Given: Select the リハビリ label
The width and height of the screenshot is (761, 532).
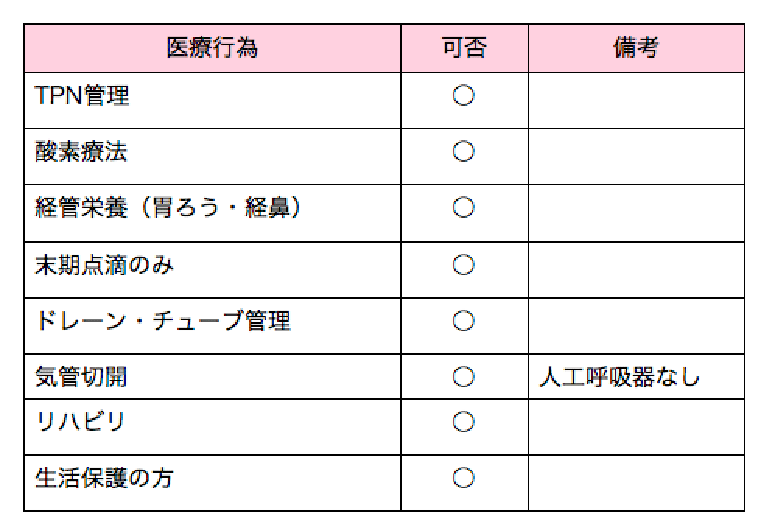Looking at the screenshot, I should pyautogui.click(x=81, y=422).
